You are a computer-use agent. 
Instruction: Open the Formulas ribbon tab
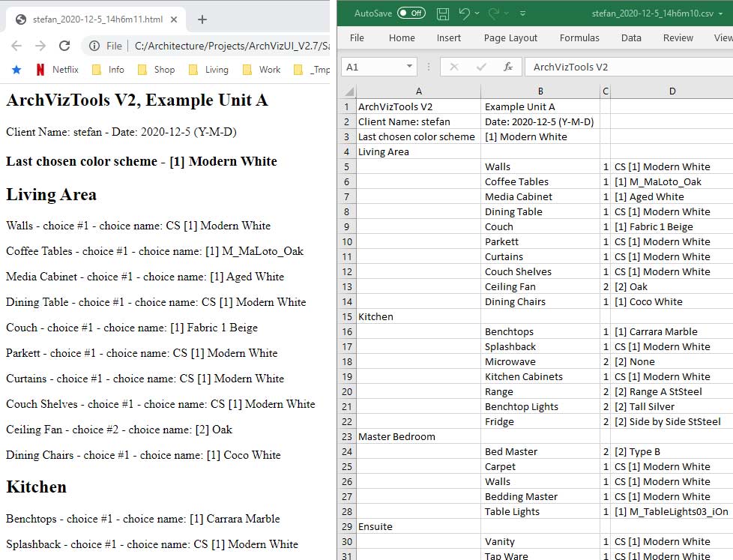pos(579,38)
